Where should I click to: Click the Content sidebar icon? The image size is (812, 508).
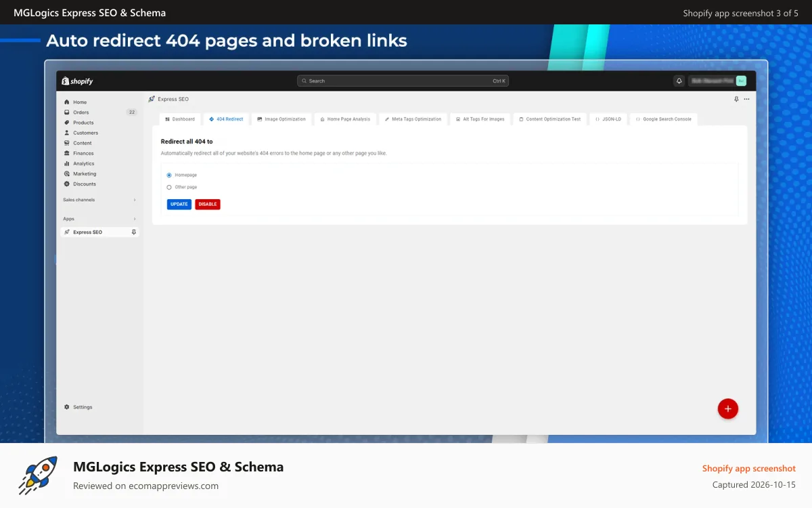[67, 143]
